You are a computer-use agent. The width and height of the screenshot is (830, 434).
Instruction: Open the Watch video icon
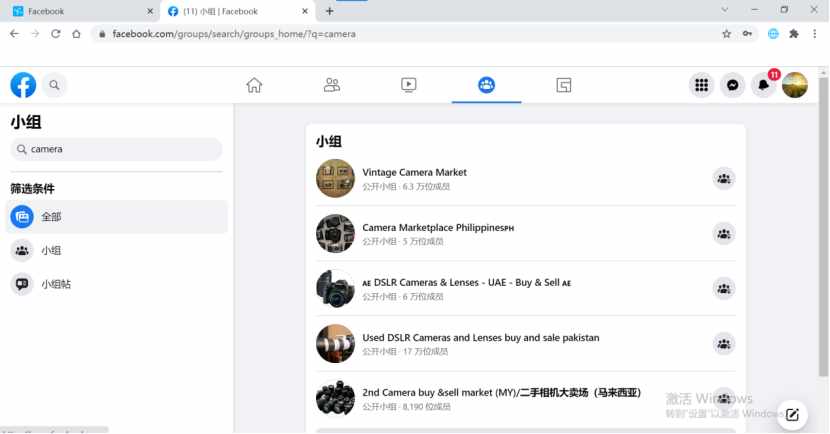409,85
